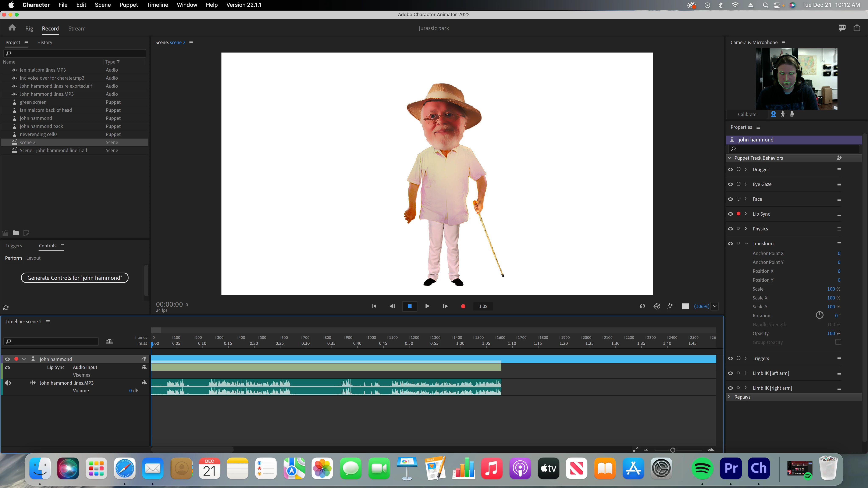Click the Home icon in top bar
This screenshot has height=488, width=868.
tap(12, 28)
